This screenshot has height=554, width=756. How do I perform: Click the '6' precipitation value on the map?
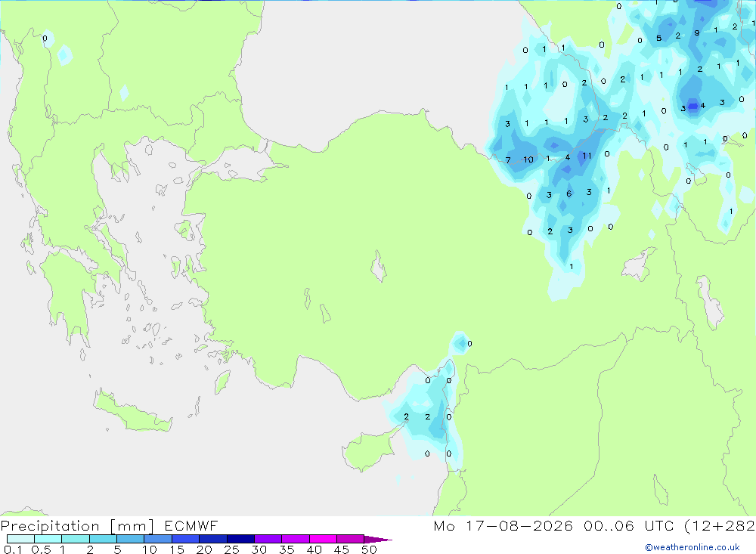(569, 193)
